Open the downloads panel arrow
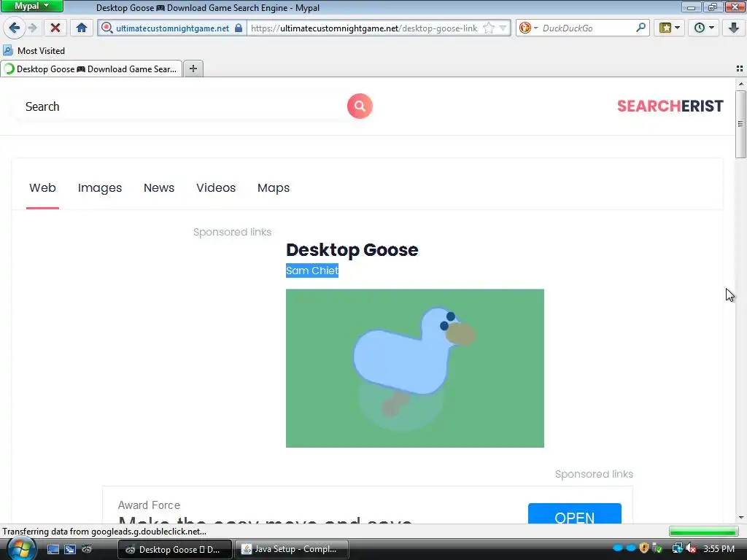This screenshot has height=560, width=747. (x=734, y=28)
